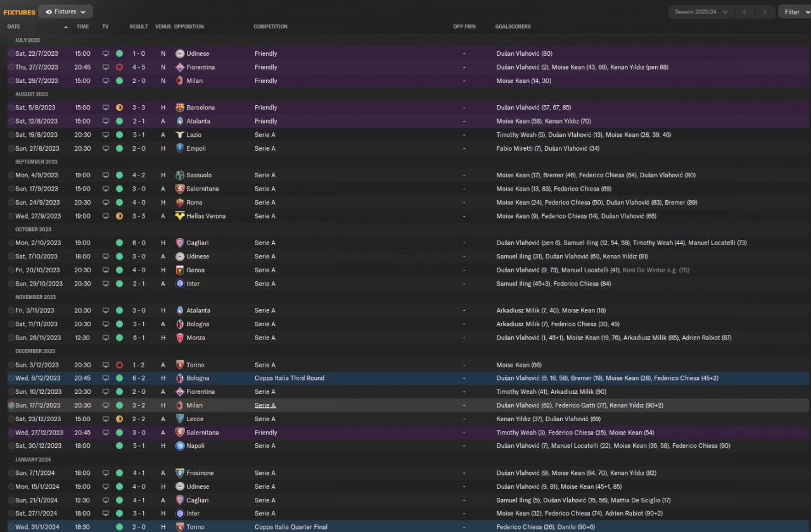Open the Serie A link on Milan row

coord(265,405)
